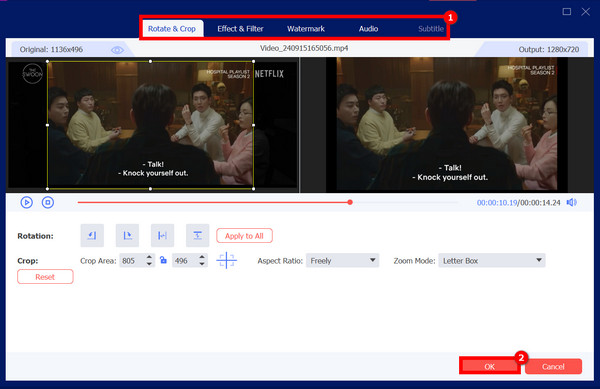Cancel the editing dialog

coord(553,366)
